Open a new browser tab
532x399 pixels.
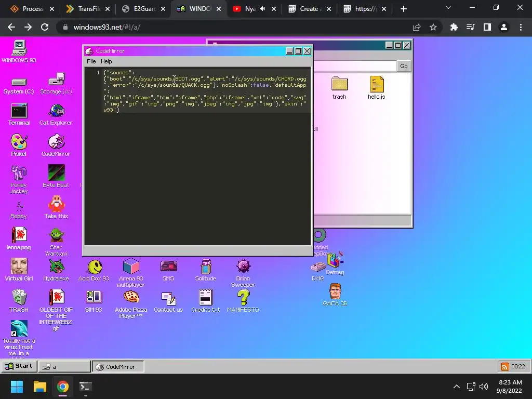(403, 9)
